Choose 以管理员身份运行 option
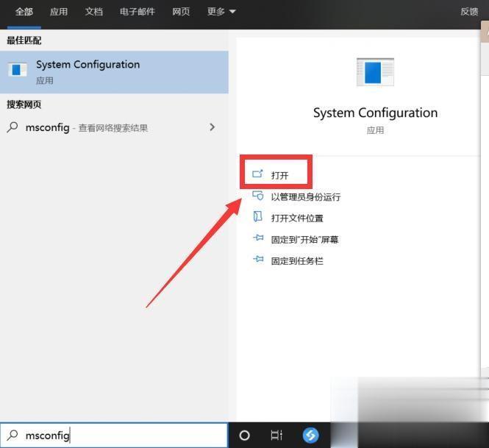489x448 pixels. tap(306, 197)
